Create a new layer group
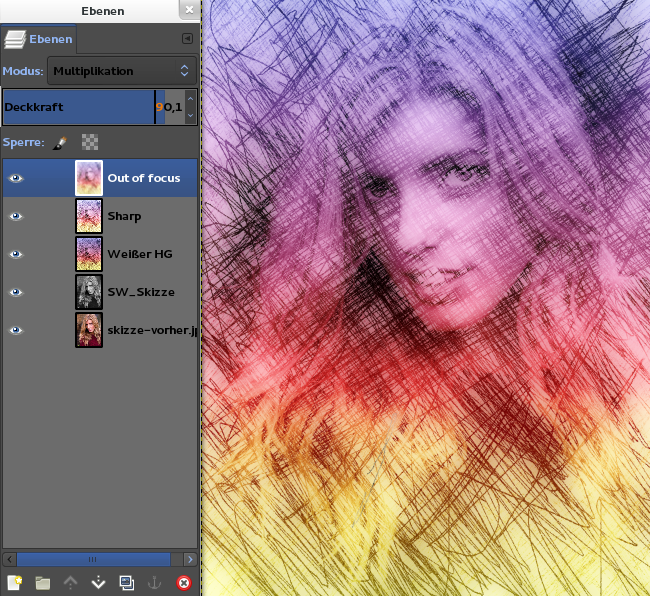 (43, 583)
